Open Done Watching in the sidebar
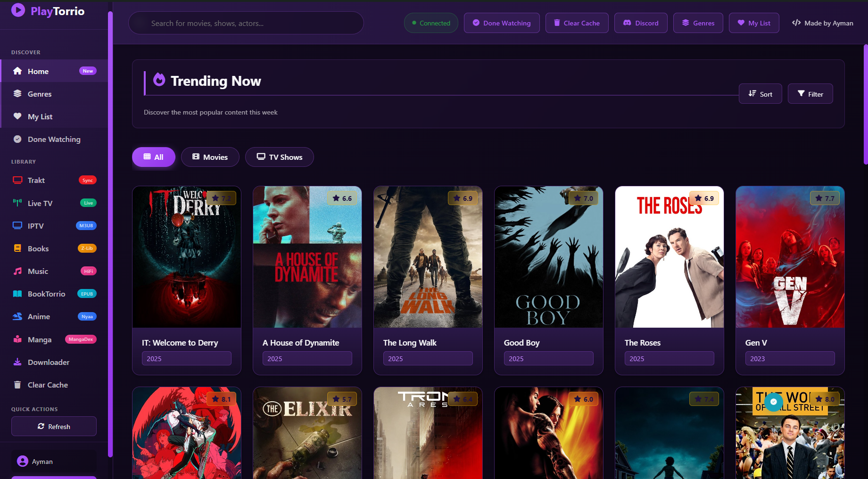The width and height of the screenshot is (868, 479). click(x=54, y=139)
